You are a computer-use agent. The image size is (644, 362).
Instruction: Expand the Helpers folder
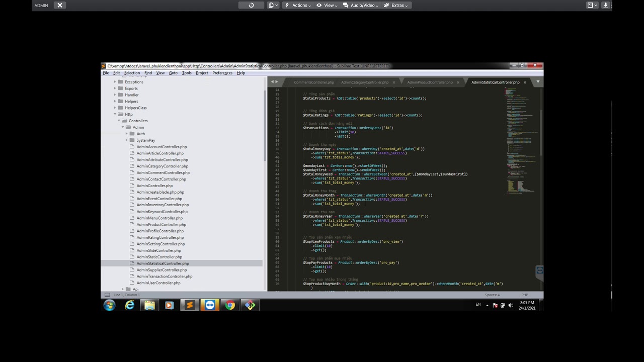pyautogui.click(x=115, y=102)
